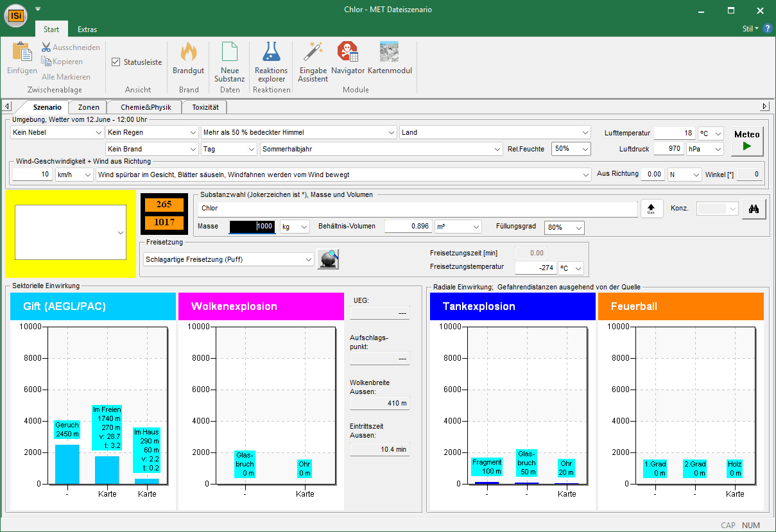Click the Kopieren copy item
776x532 pixels.
tap(62, 62)
